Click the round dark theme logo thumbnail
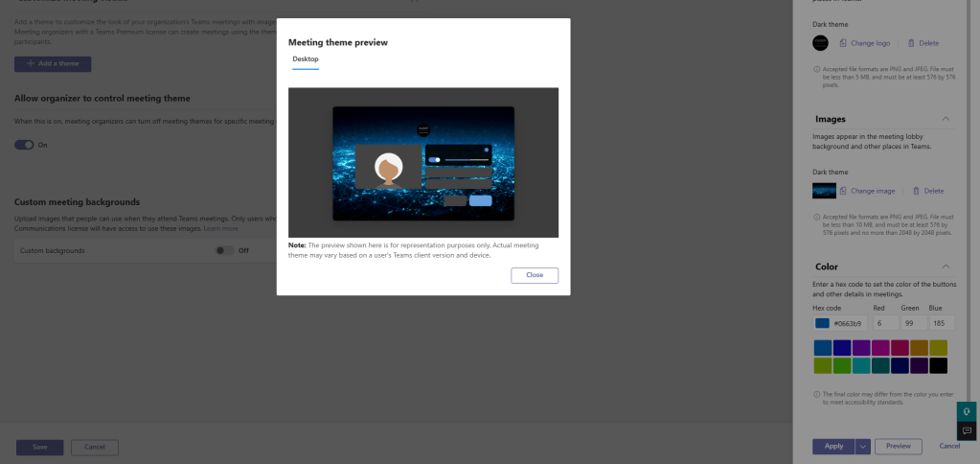Viewport: 980px width, 464px height. point(820,43)
